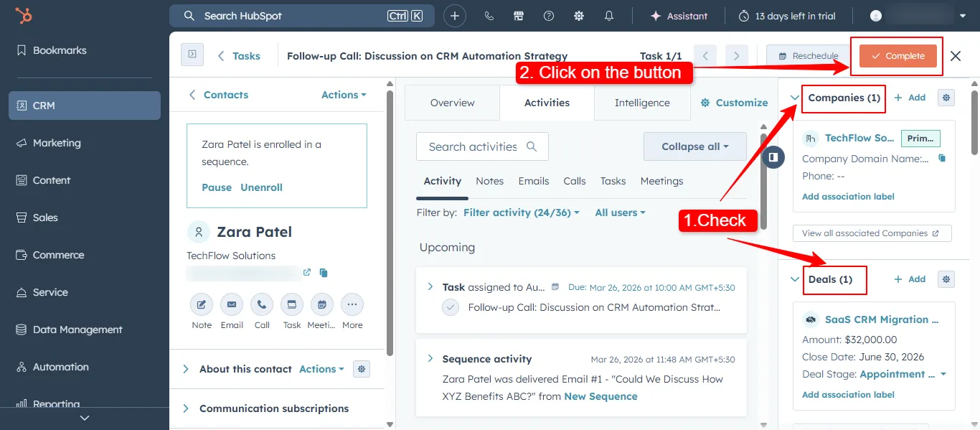Open the contact Actions dropdown
980x430 pixels.
point(344,95)
